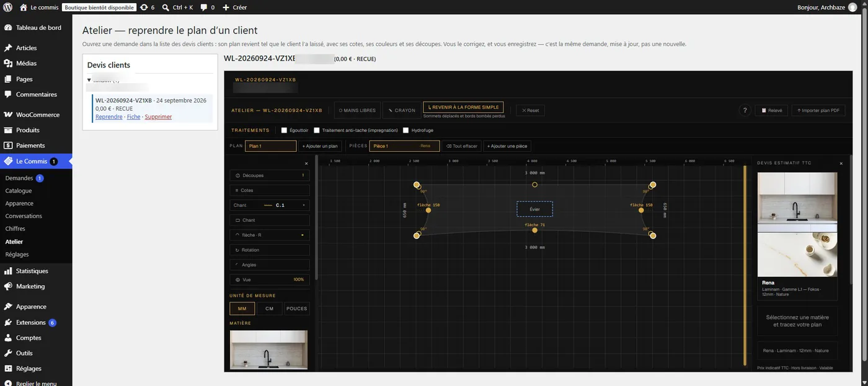Expand the Vue 100% section
The width and height of the screenshot is (868, 386).
pyautogui.click(x=269, y=279)
